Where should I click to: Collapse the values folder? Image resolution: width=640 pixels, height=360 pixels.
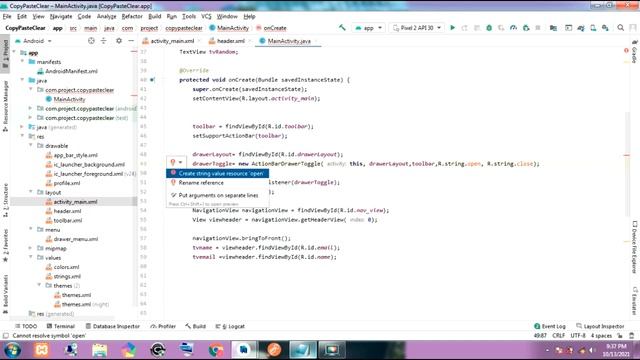[x=31, y=258]
